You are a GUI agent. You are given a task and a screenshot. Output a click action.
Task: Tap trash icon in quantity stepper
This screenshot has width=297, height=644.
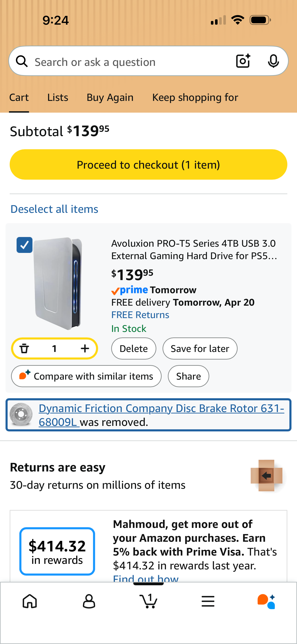24,348
